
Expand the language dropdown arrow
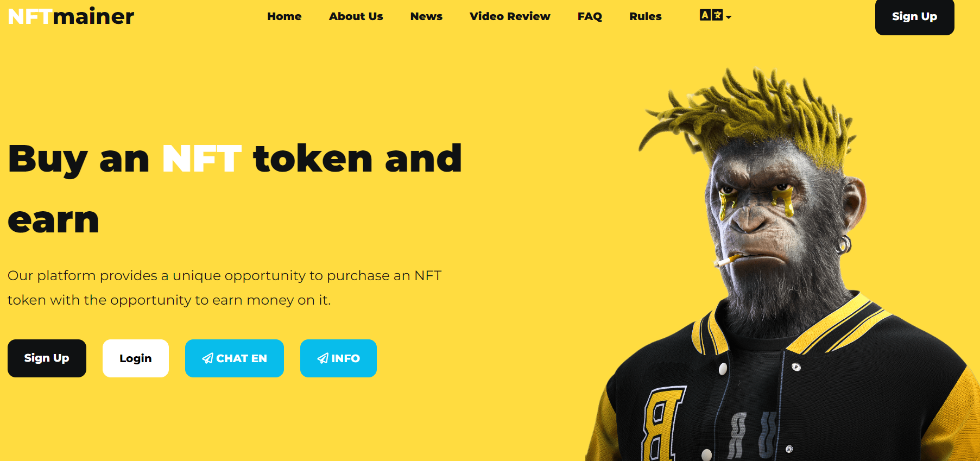tap(729, 17)
